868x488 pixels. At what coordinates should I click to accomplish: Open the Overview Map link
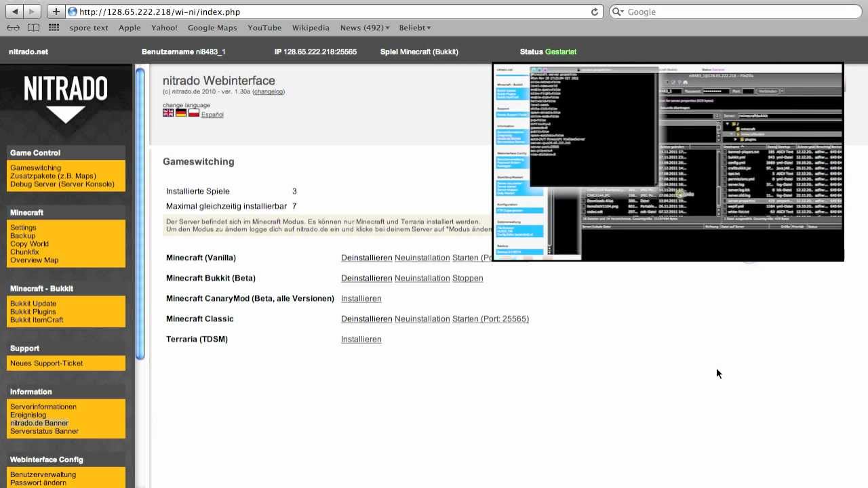tap(34, 260)
